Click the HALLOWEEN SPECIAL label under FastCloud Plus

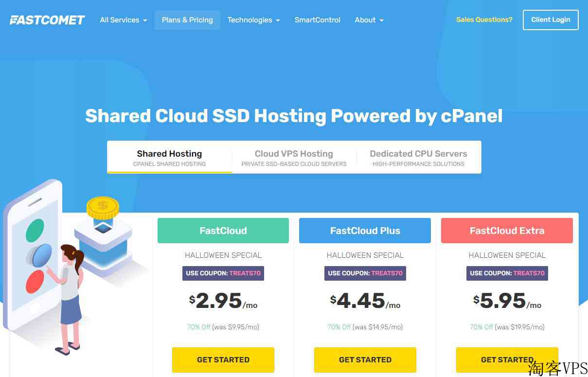365,255
